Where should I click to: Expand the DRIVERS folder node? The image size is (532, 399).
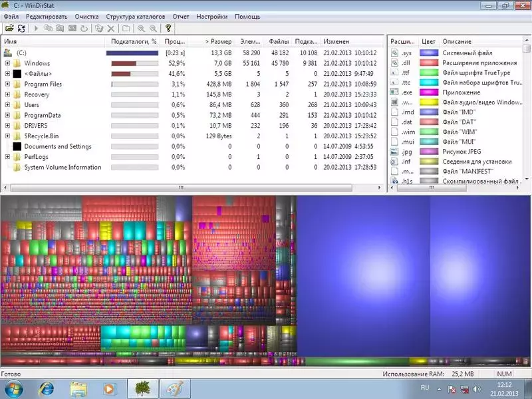click(x=7, y=126)
